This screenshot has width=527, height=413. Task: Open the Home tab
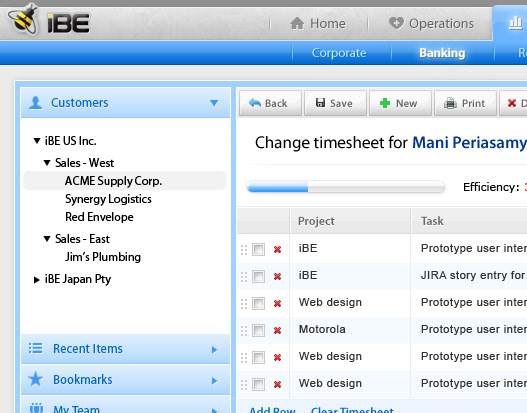click(318, 24)
